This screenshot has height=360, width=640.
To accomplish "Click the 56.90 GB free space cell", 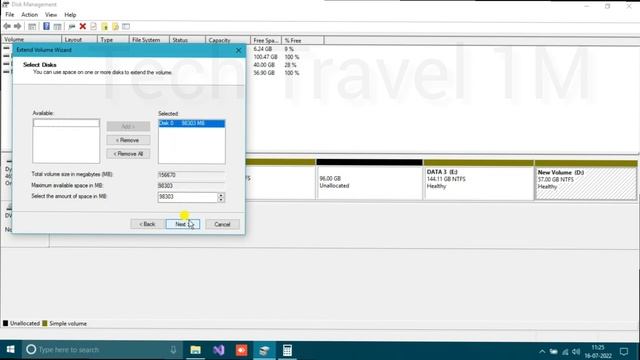I will 264,73.
